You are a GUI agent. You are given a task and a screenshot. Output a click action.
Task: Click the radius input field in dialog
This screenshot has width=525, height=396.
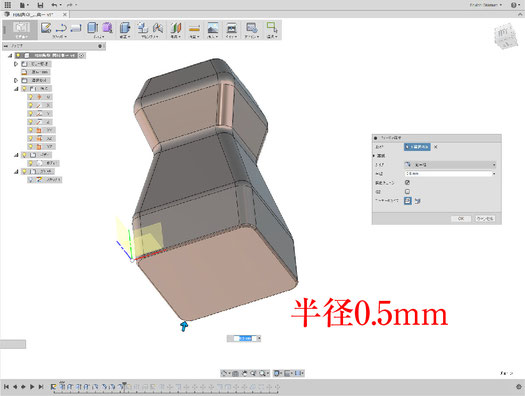pyautogui.click(x=450, y=173)
